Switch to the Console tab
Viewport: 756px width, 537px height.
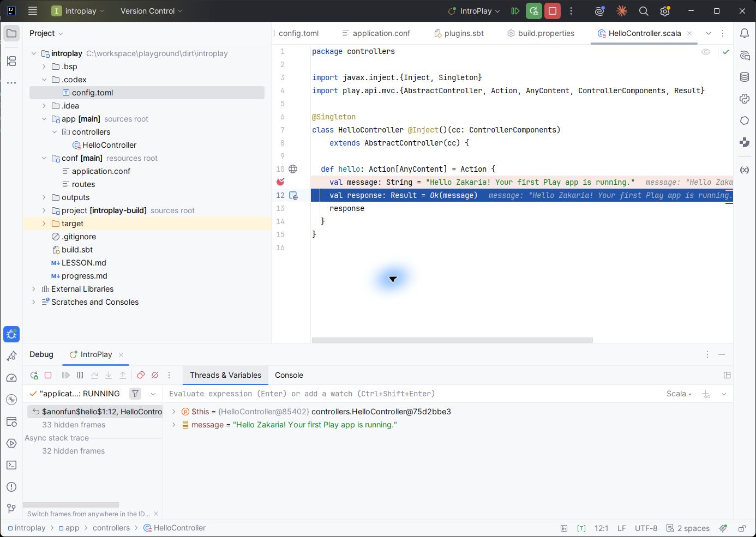(x=289, y=375)
